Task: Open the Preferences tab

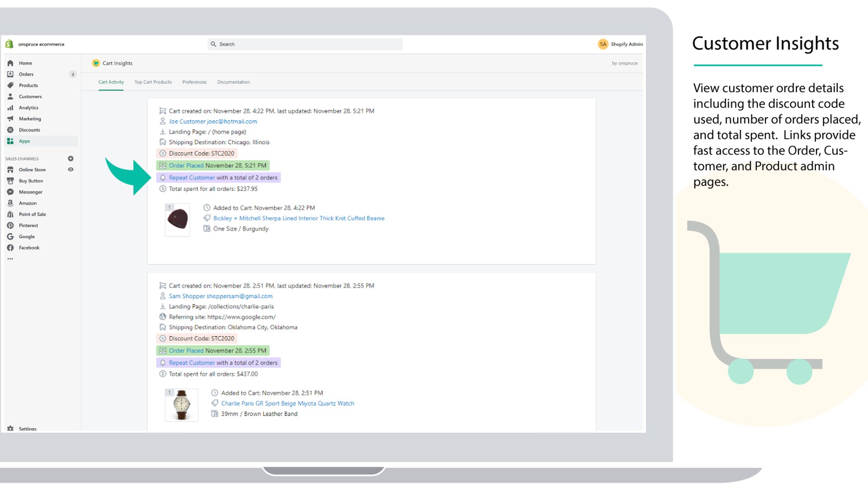Action: 194,82
